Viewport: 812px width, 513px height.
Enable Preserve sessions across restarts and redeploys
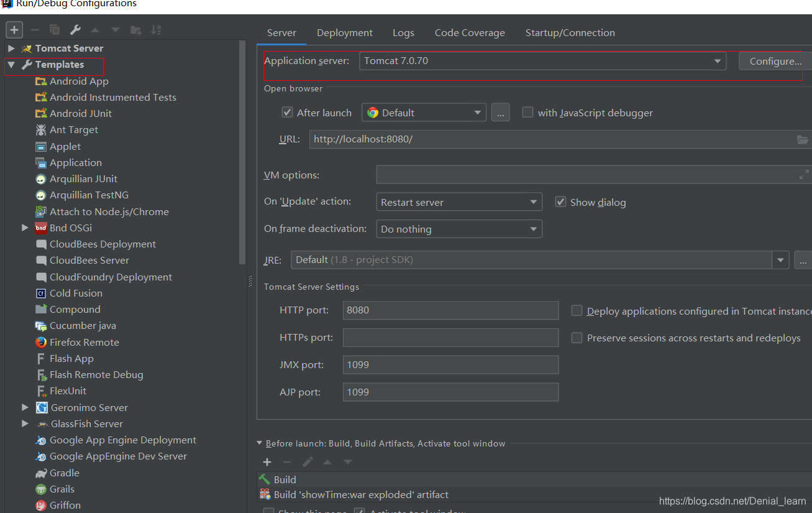[x=577, y=338]
